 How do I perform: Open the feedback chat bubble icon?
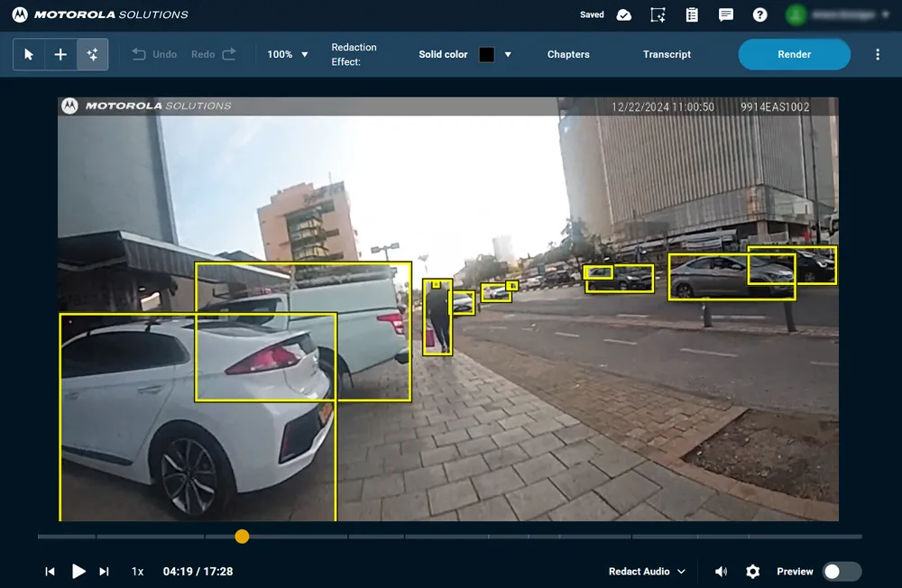726,14
